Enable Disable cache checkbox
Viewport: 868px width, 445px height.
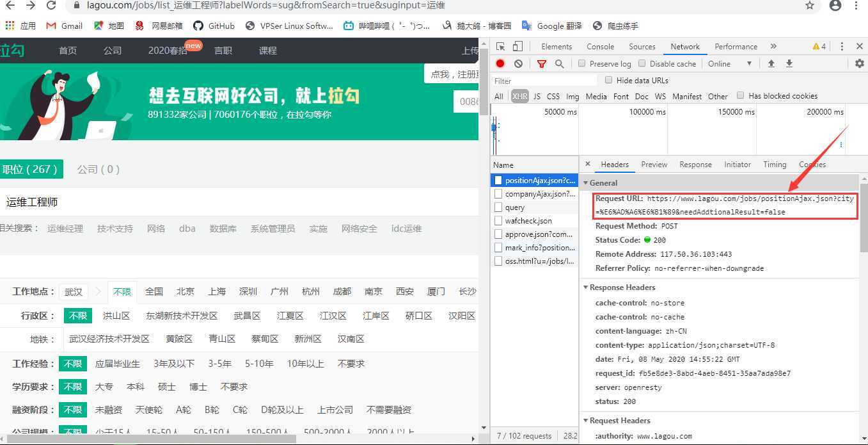coord(642,63)
